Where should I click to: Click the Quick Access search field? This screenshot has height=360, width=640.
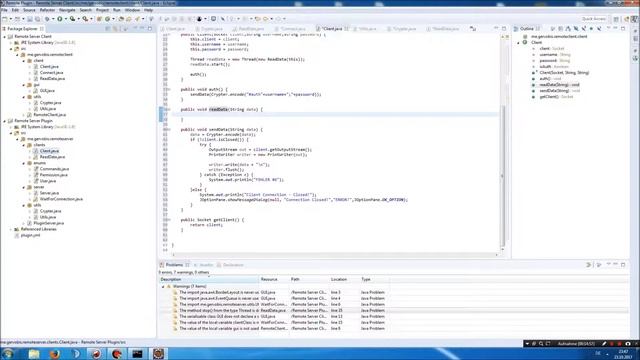pos(593,19)
